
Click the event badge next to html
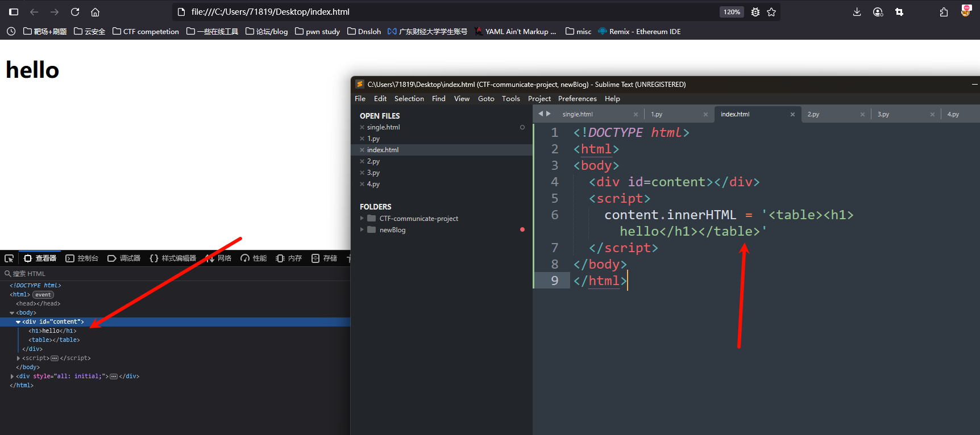tap(43, 295)
